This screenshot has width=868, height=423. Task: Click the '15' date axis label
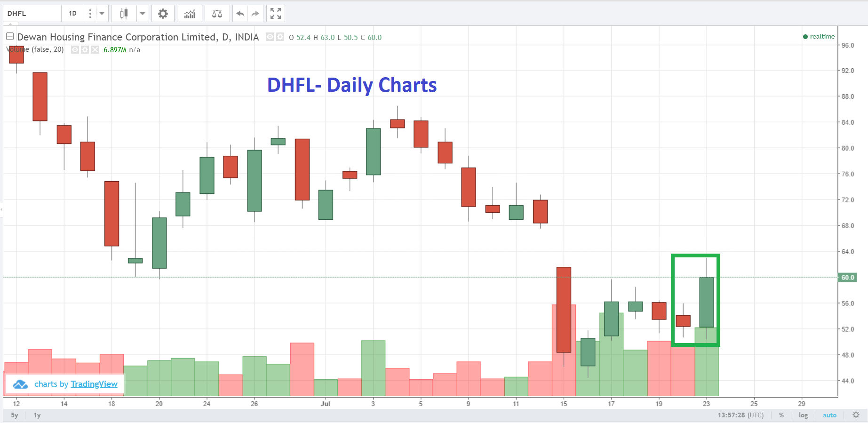pyautogui.click(x=564, y=404)
